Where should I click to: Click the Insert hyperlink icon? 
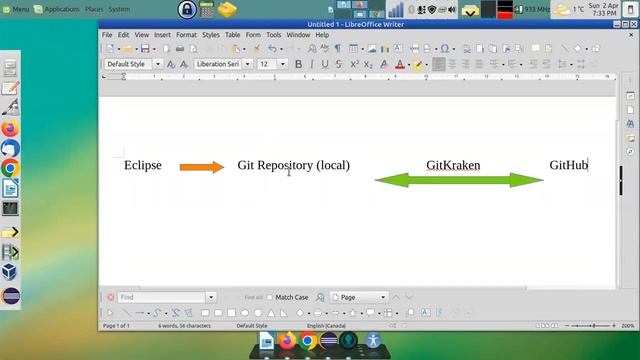467,49
